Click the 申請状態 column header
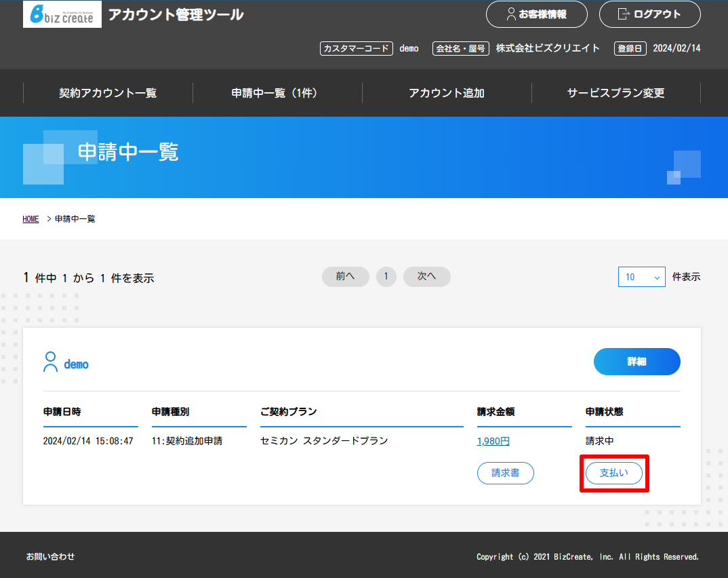 [x=605, y=412]
